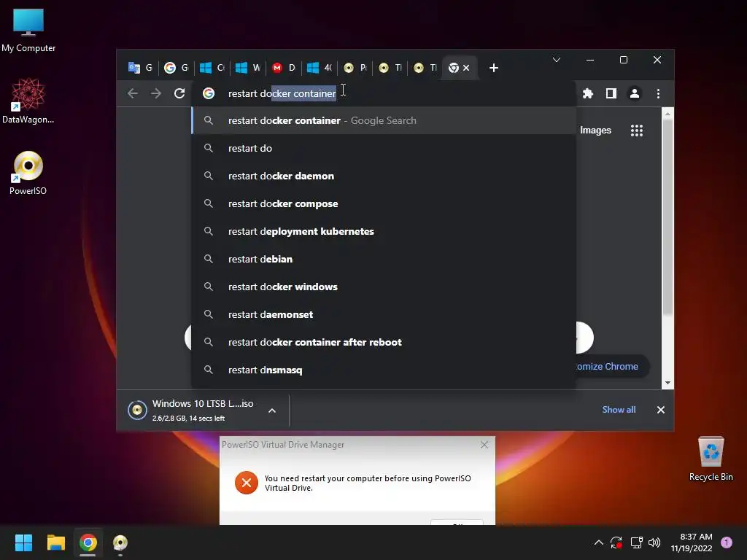Switch to the Windows tab labeled W
Viewport: 747px width, 560px height.
click(x=248, y=68)
